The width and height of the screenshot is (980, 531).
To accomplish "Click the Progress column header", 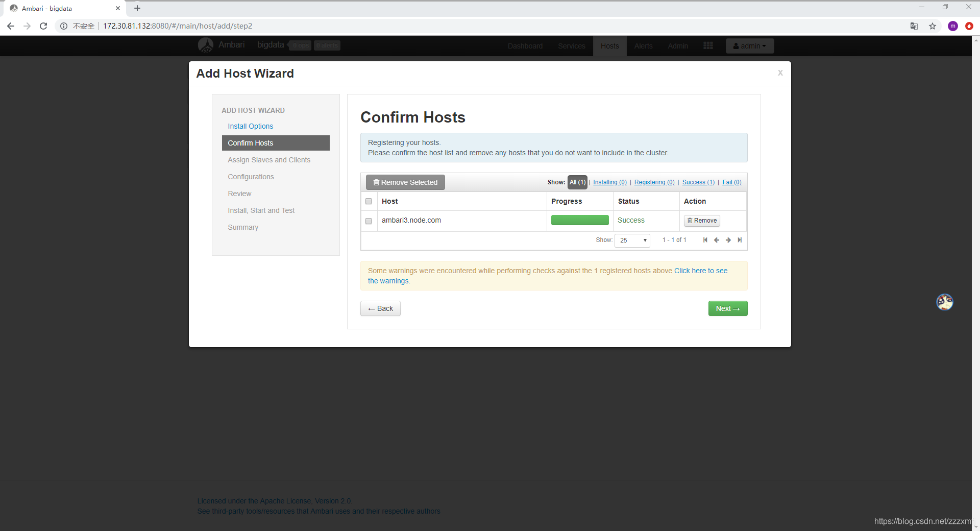I will [567, 201].
